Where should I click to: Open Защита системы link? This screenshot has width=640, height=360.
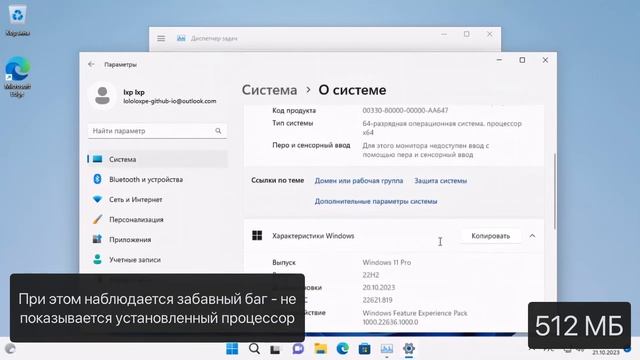coord(440,180)
